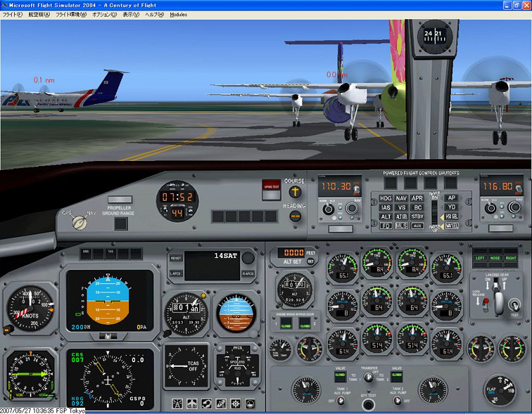The width and height of the screenshot is (532, 414).
Task: Click the FLAP position gauge
Action: (499, 390)
